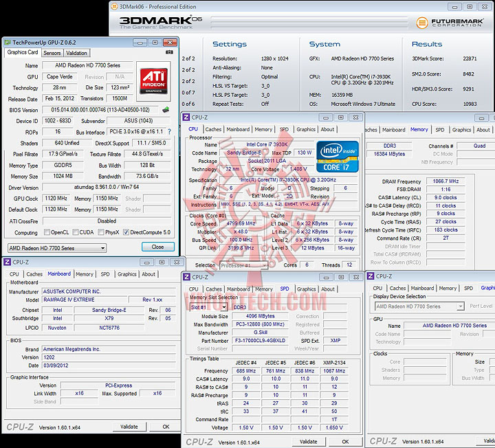Minimize the CPU-Z Mainboard window

coord(147,262)
